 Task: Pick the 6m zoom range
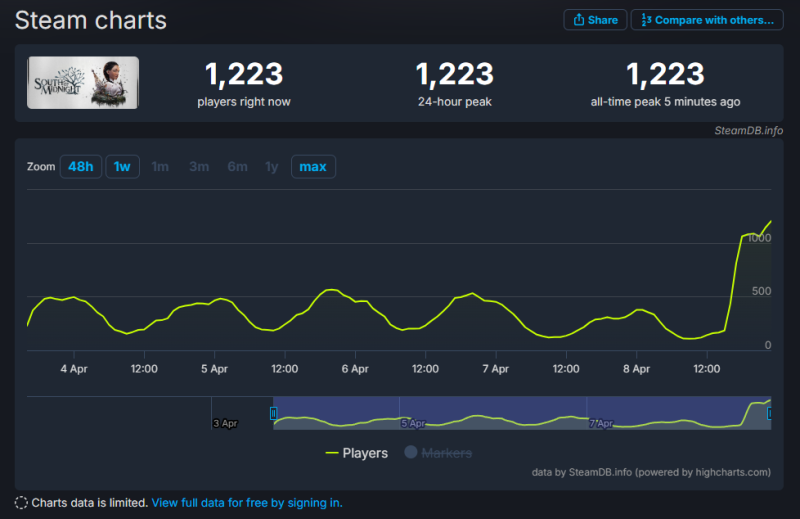237,166
